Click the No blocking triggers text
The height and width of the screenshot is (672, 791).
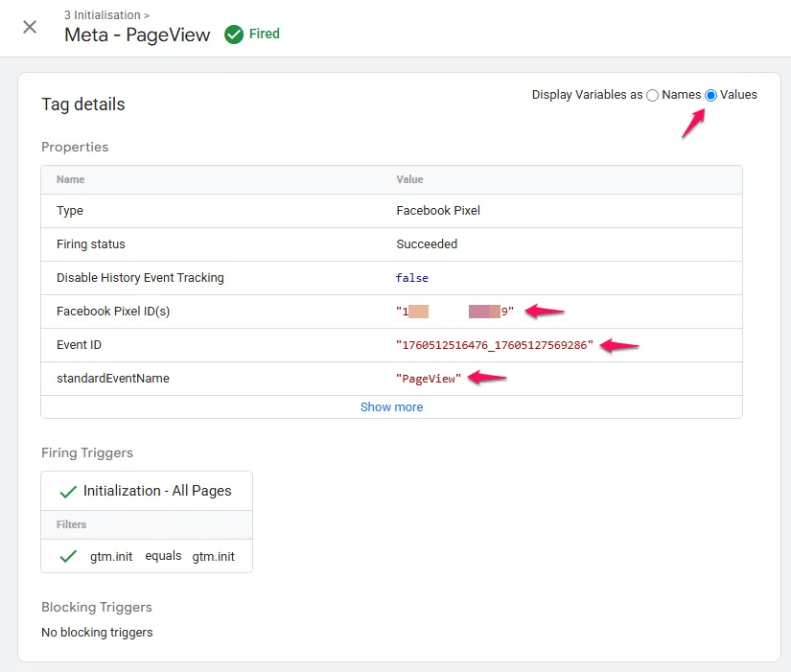(97, 632)
